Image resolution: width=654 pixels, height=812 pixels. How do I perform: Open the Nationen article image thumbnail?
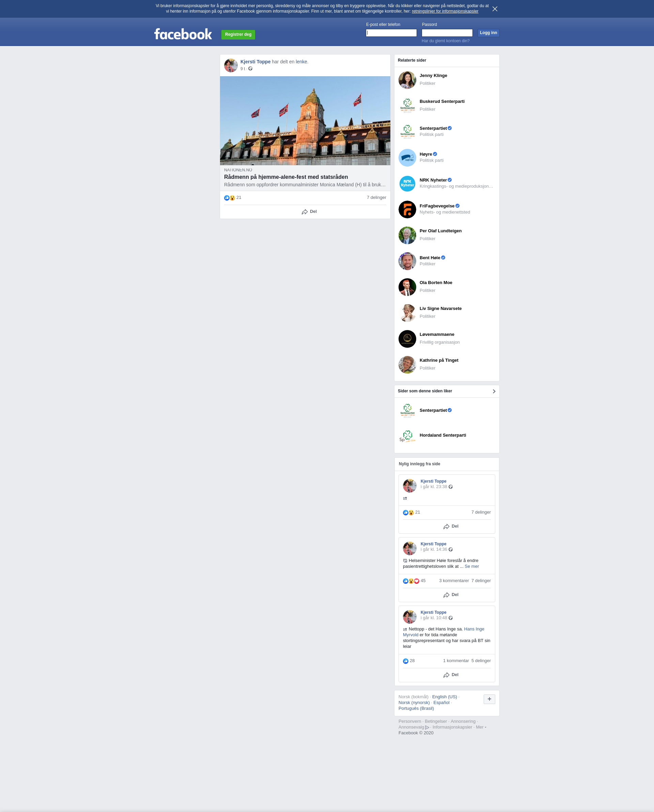click(305, 121)
